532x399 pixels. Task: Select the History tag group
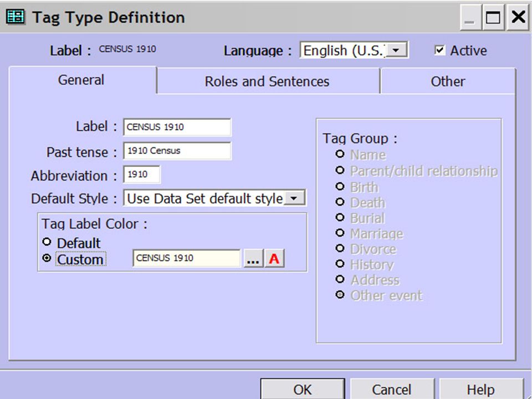(340, 264)
